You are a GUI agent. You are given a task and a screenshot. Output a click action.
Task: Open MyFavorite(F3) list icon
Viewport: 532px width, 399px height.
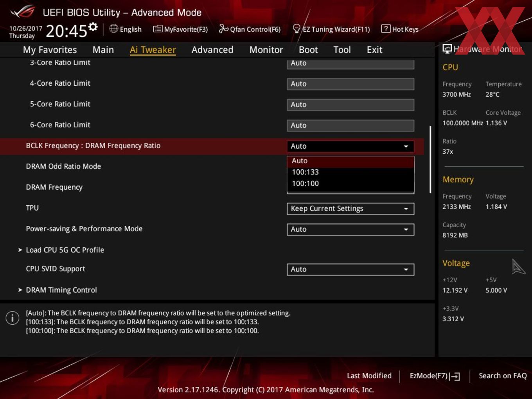158,29
